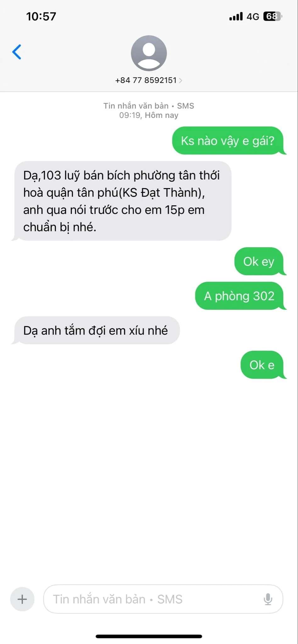Screen dimensions: 298x644
Task: Tap the 'Ok e' last sent message
Action: (262, 365)
